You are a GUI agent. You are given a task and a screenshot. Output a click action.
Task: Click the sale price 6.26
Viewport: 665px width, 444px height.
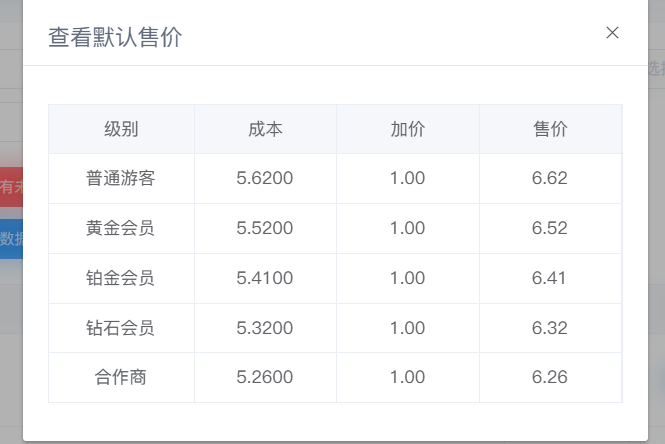click(550, 378)
